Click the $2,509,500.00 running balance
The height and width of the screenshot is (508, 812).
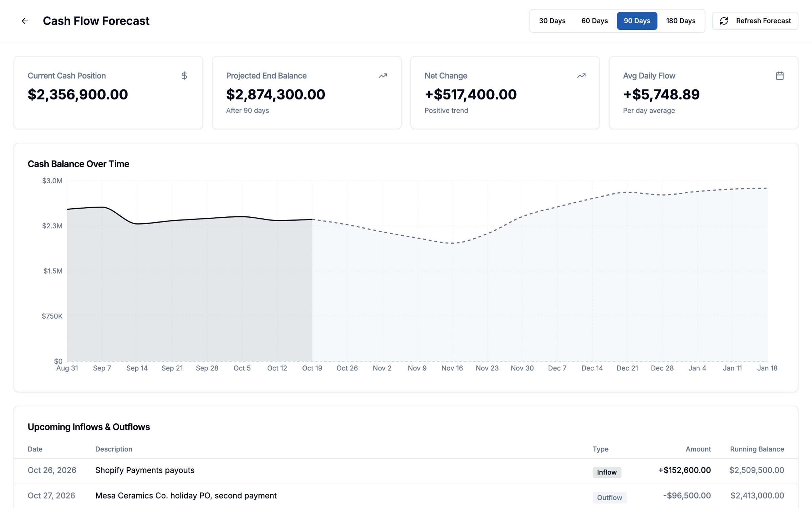757,470
